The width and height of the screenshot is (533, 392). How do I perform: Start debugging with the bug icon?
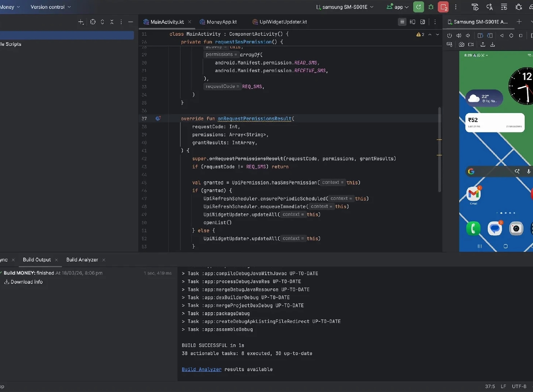point(431,7)
